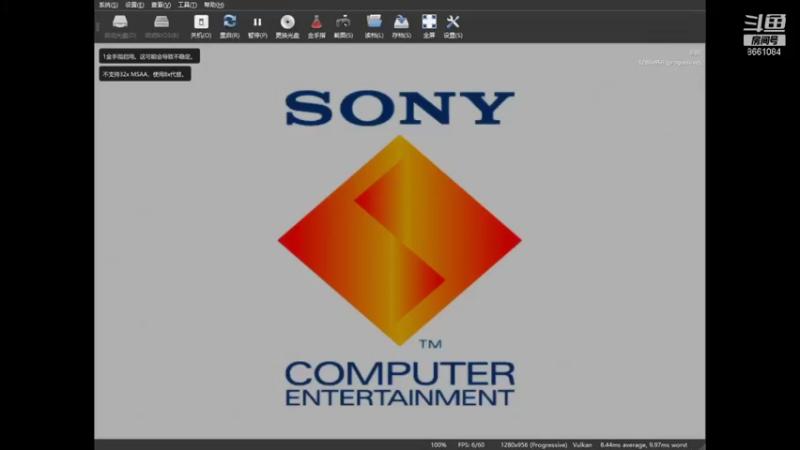The image size is (800, 450).
Task: Open the 工具 (Tools) menu
Action: click(x=187, y=5)
